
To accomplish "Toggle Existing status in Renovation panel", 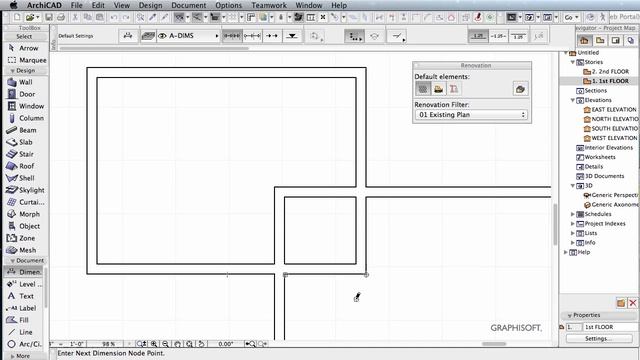I will [423, 89].
